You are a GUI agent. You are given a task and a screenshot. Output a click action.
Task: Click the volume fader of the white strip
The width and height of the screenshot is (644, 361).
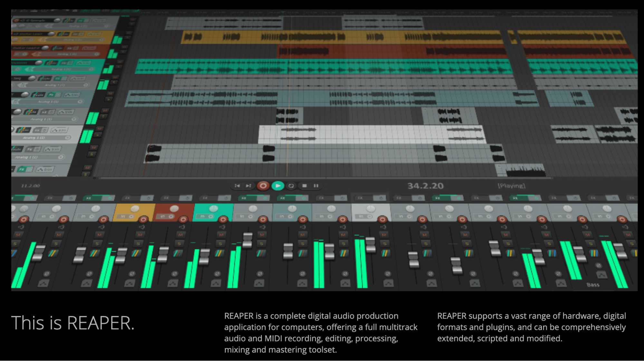point(370,245)
